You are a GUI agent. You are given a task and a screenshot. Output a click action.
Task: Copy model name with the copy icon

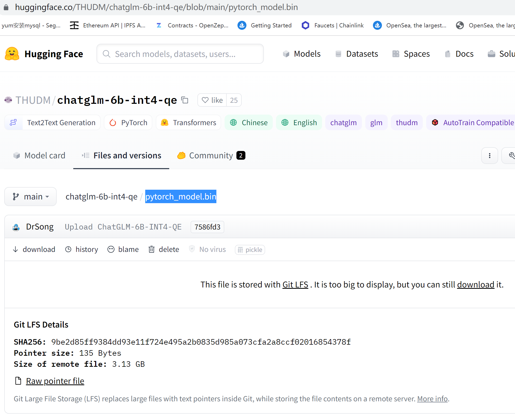pyautogui.click(x=185, y=100)
